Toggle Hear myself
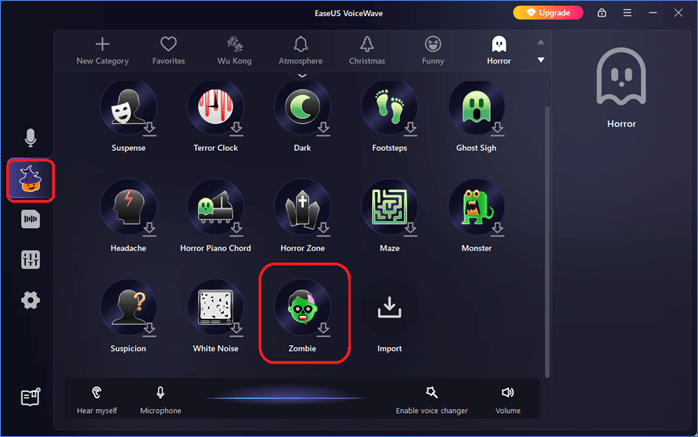Image resolution: width=698 pixels, height=437 pixels. pos(97,399)
